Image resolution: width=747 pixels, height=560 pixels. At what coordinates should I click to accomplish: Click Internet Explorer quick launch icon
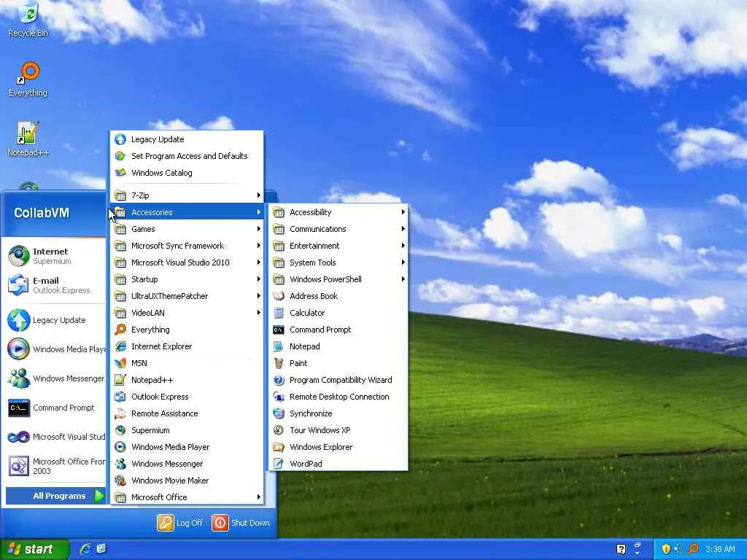(86, 549)
